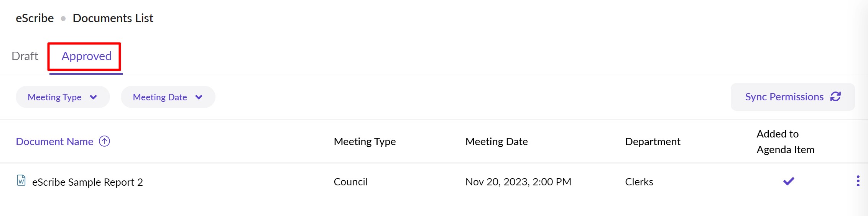Open the Meeting Type filter dropdown
Screen dimensions: 868x216
[62, 97]
